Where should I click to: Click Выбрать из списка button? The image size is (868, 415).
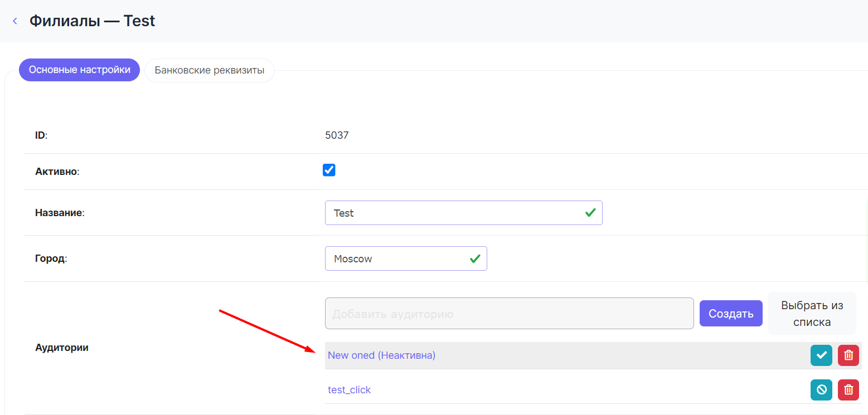(x=812, y=314)
